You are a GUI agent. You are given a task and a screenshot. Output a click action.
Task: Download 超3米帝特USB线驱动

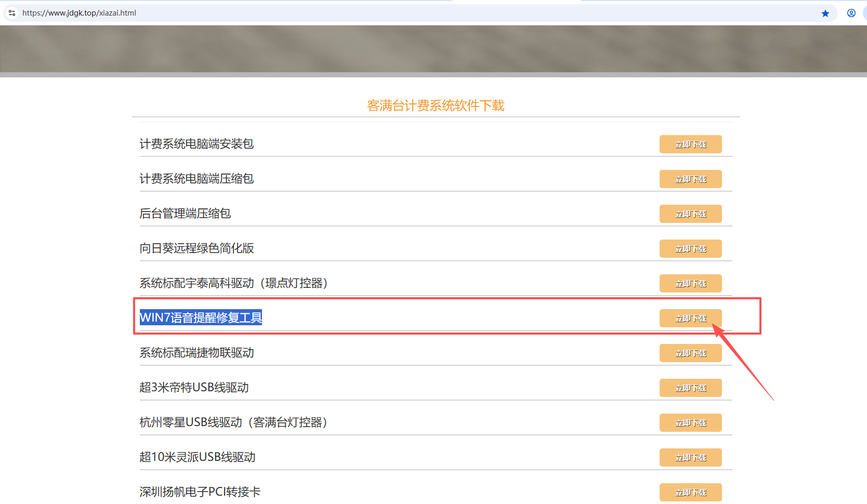tap(690, 388)
